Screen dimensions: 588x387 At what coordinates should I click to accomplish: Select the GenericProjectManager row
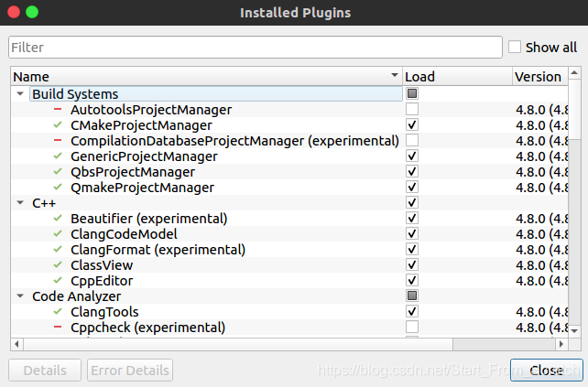pos(289,156)
